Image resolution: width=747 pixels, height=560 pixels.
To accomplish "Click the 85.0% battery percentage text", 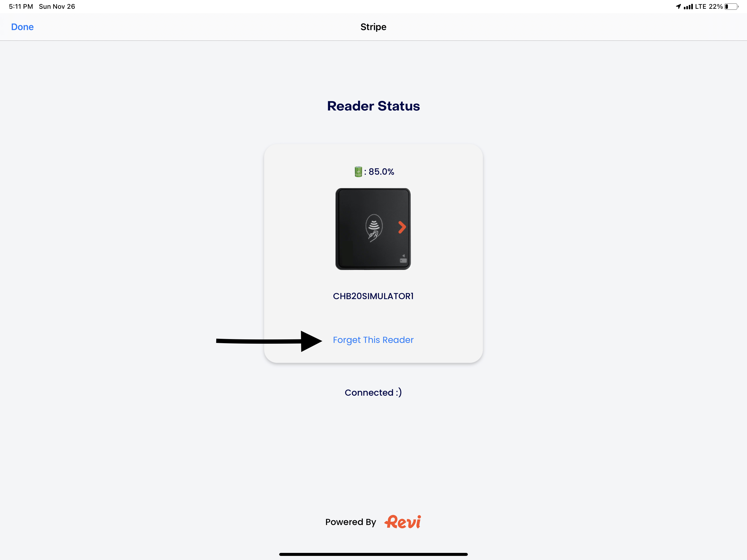I will point(381,171).
